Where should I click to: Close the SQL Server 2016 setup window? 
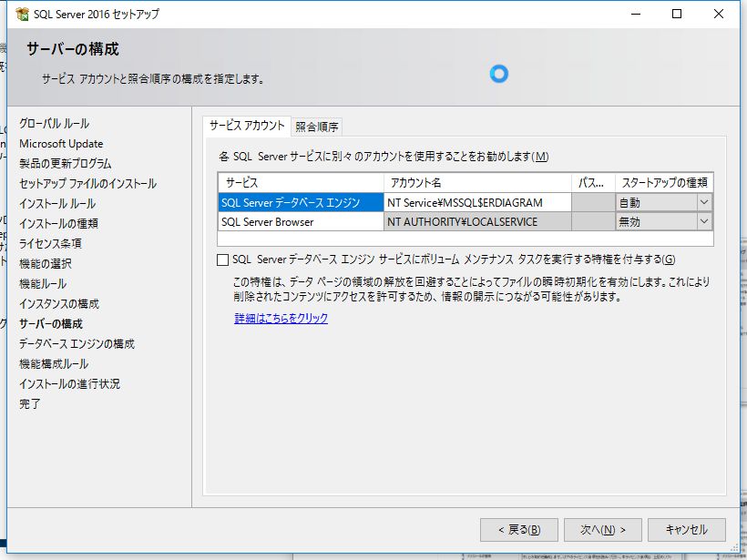coord(719,14)
